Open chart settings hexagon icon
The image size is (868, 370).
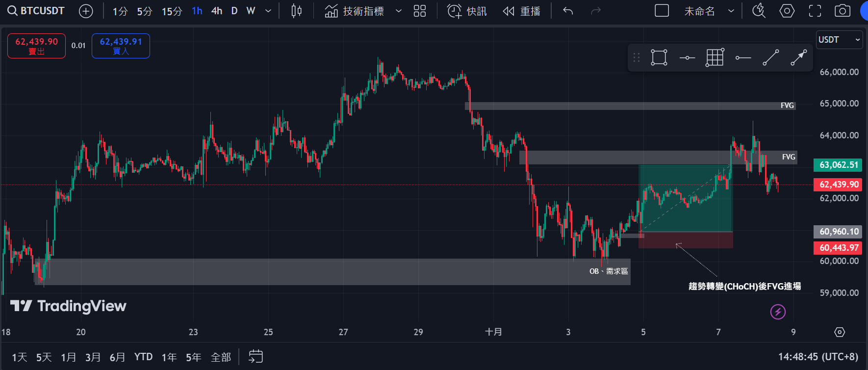click(787, 11)
